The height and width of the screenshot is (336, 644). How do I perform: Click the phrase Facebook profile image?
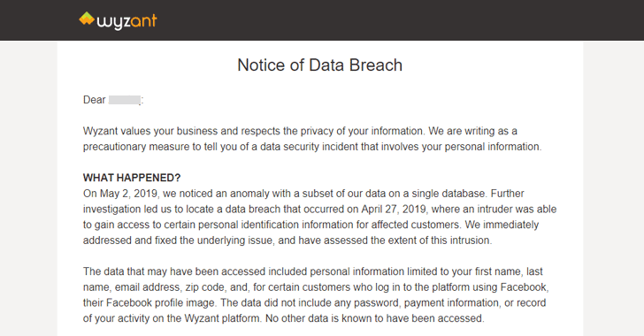point(160,302)
